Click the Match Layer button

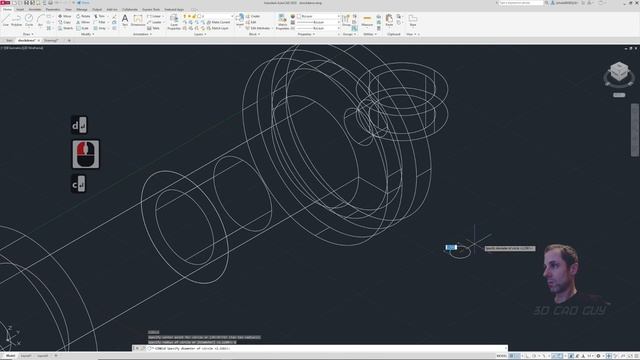pos(218,28)
